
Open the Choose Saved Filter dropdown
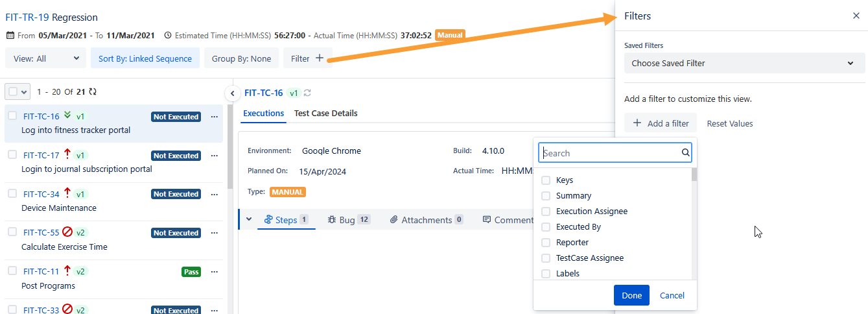[744, 64]
